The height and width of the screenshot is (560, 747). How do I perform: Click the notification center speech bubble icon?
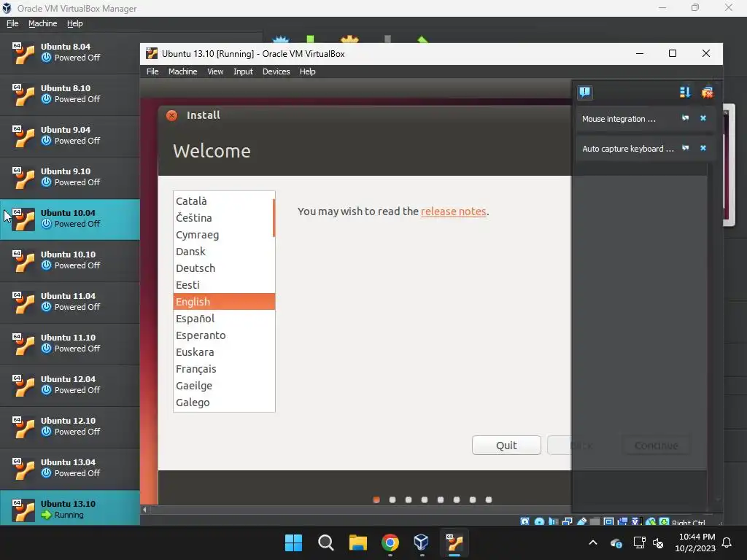585,92
